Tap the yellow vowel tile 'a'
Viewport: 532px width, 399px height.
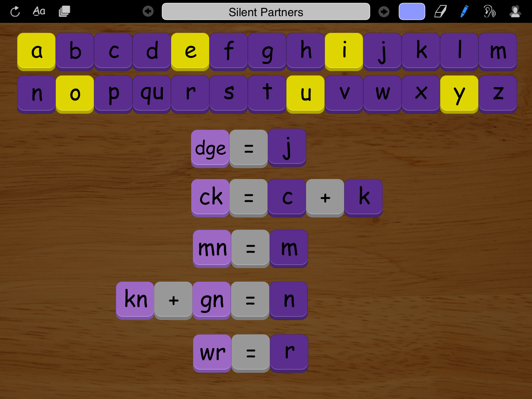tap(36, 51)
